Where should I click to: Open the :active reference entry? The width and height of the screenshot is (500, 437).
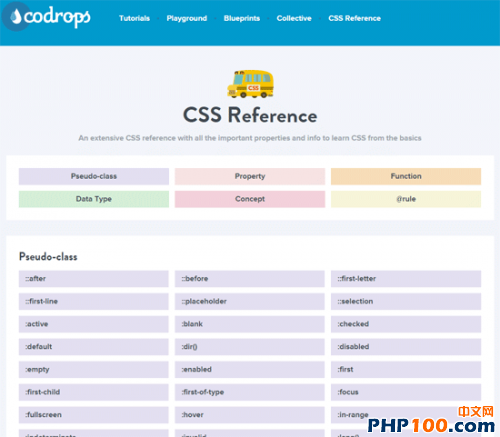coord(94,324)
